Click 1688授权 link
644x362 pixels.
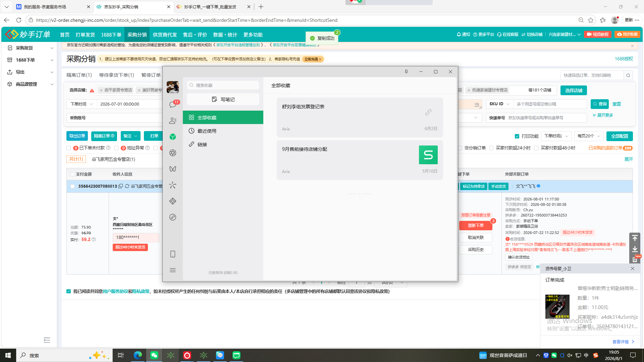coord(624,59)
